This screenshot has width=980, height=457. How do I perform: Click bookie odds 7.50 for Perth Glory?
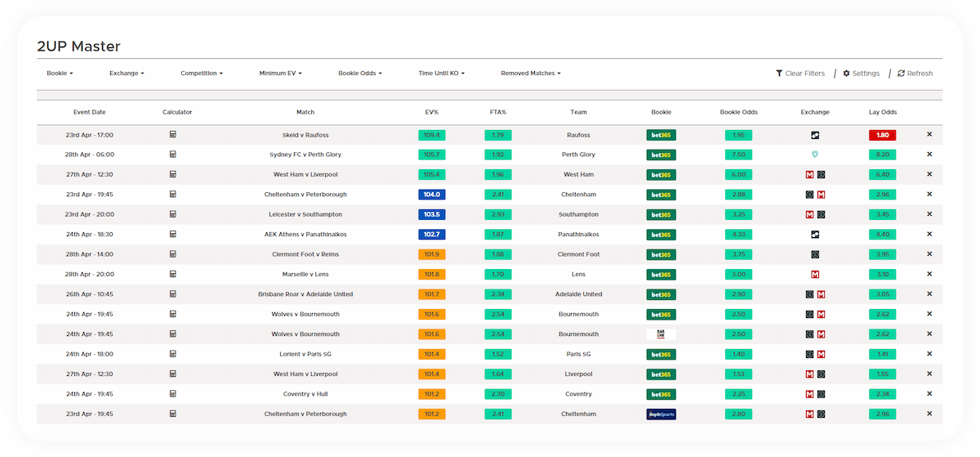click(738, 155)
